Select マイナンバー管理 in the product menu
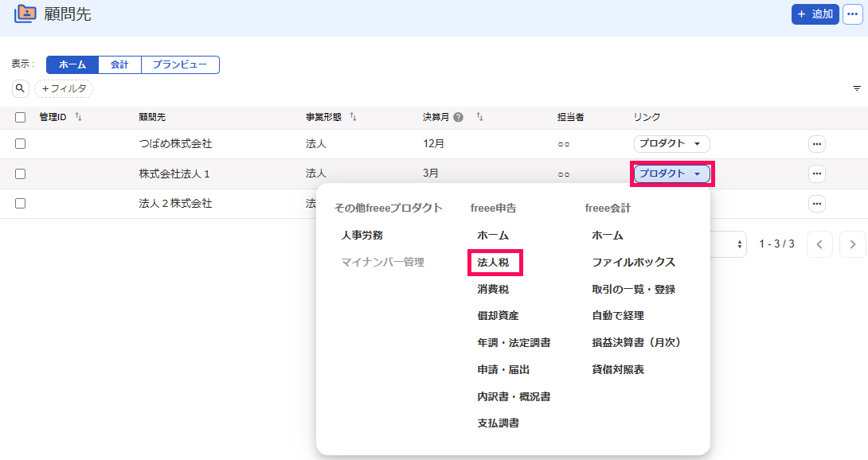The height and width of the screenshot is (460, 868). click(382, 263)
